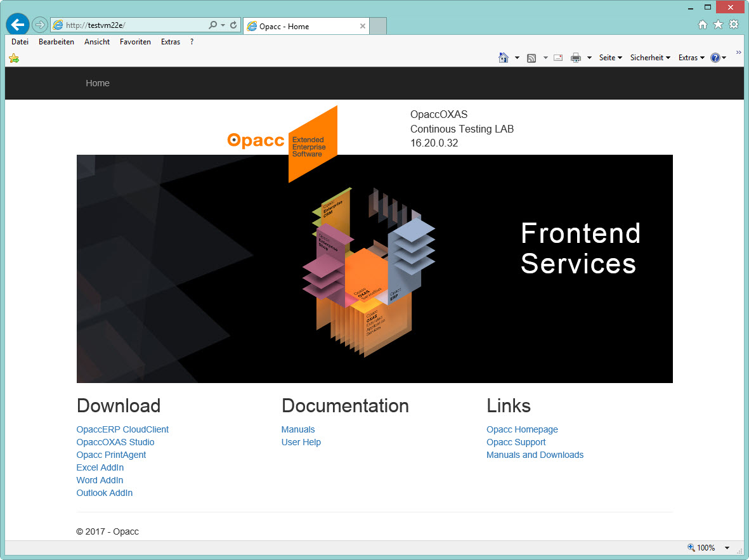This screenshot has height=560, width=749.
Task: Open the User Help link
Action: click(x=301, y=442)
